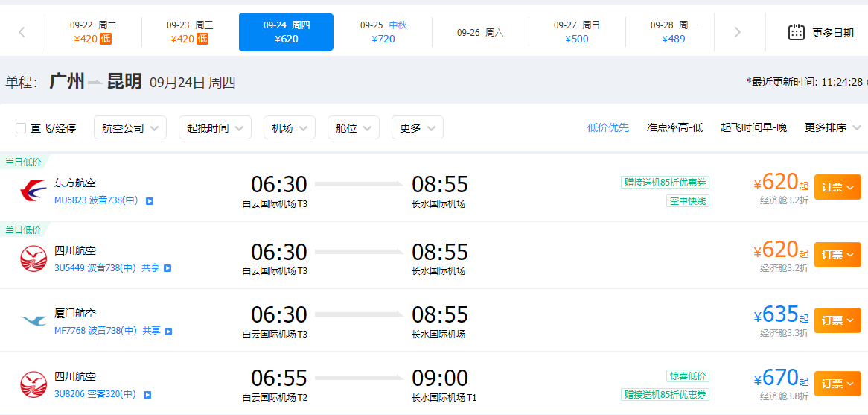The image size is (868, 415).
Task: Select the 09-25 中秋 date tab
Action: (383, 32)
